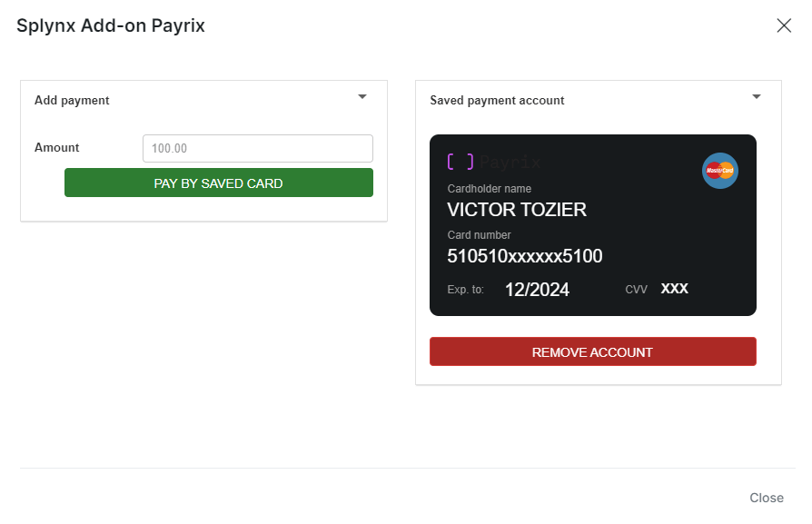Click the Payrix bracket logo
The image size is (812, 524).
pyautogui.click(x=460, y=163)
